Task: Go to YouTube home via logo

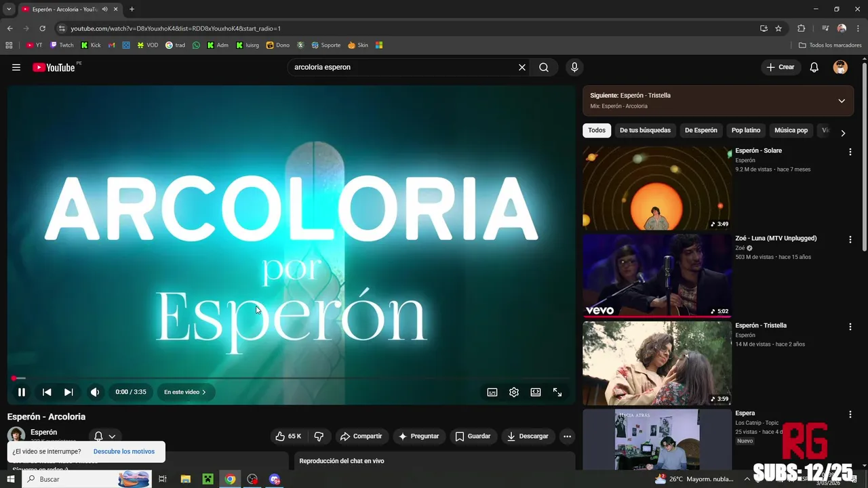Action: pos(54,67)
